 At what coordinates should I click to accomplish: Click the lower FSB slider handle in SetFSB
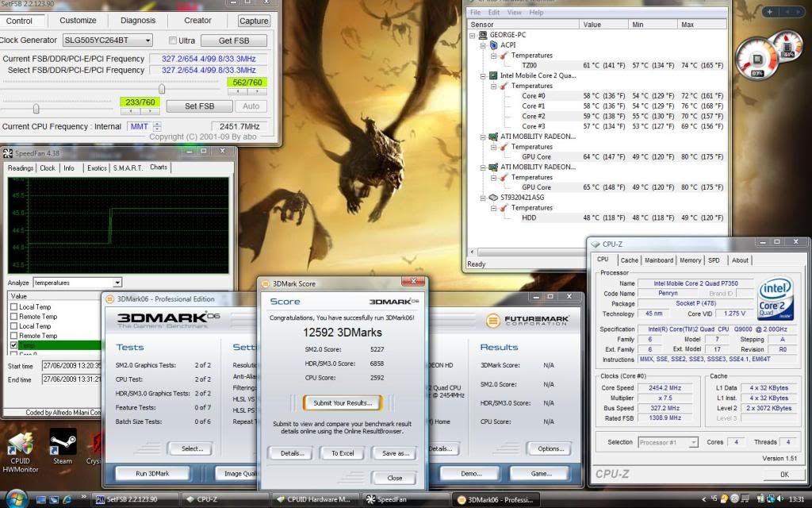[36, 108]
